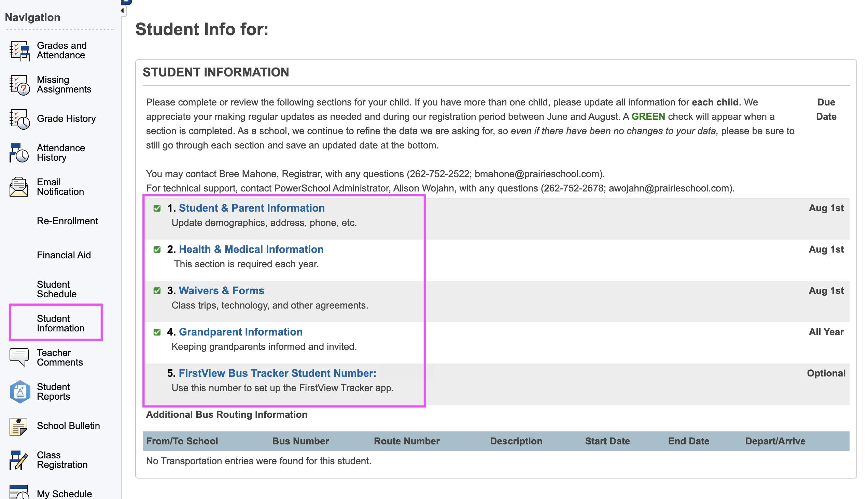Go to Grades and Attendance
The height and width of the screenshot is (499, 868).
pyautogui.click(x=62, y=51)
